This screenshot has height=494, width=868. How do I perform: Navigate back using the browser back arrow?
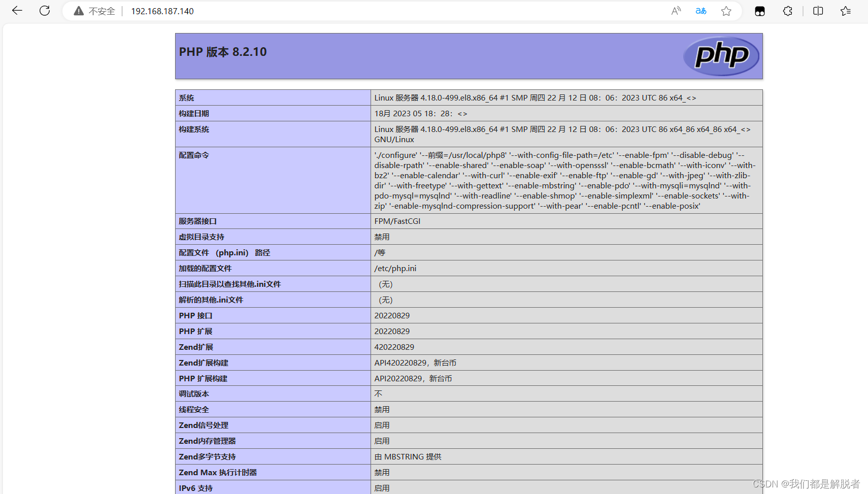click(17, 11)
